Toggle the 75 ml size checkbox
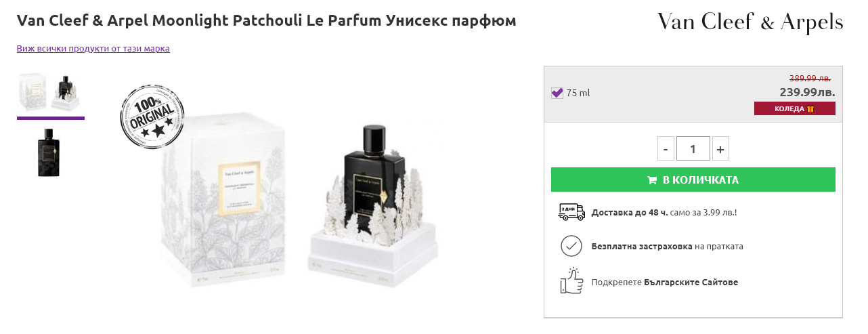 pos(557,93)
